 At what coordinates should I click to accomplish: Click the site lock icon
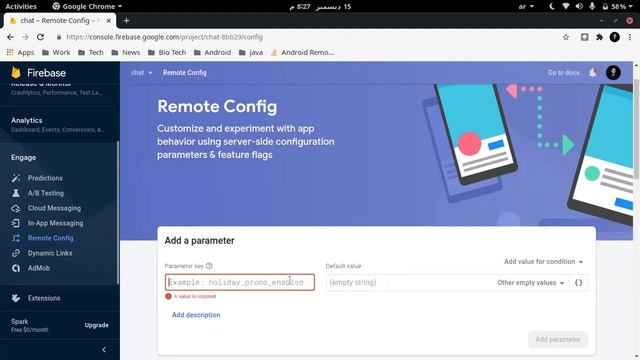(59, 37)
